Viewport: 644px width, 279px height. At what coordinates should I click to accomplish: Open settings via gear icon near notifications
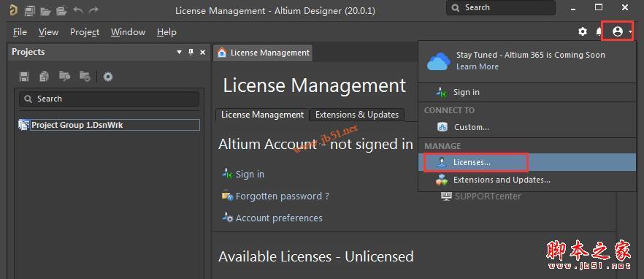tap(583, 31)
